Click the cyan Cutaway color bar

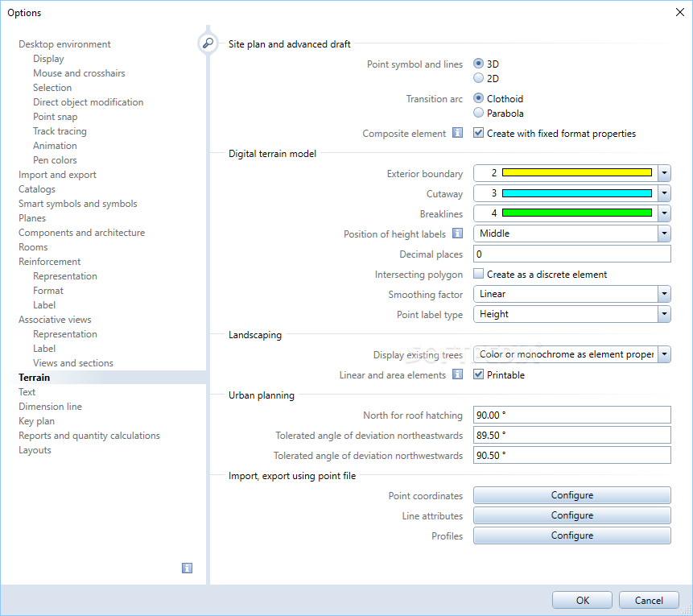point(577,193)
